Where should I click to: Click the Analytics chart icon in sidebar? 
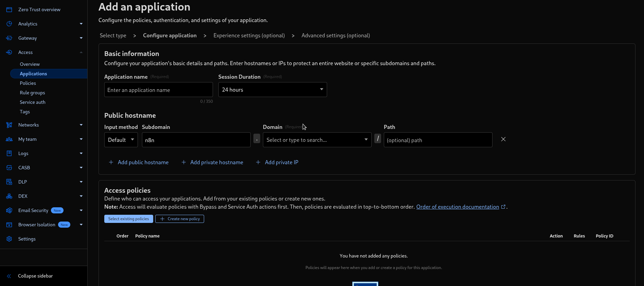[x=9, y=24]
